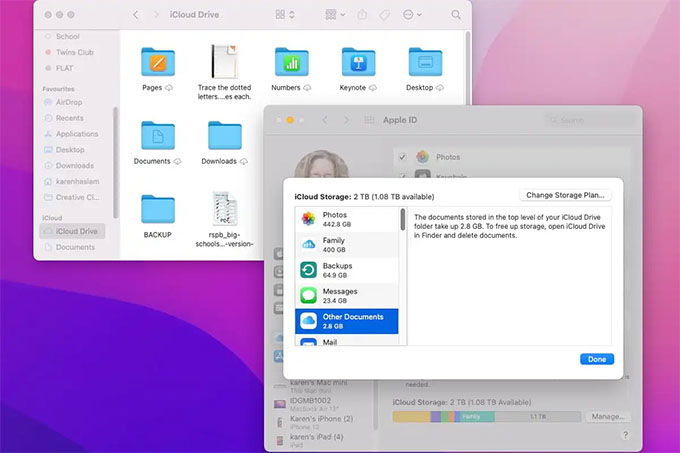Click the help question mark button
This screenshot has width=680, height=453.
click(625, 435)
